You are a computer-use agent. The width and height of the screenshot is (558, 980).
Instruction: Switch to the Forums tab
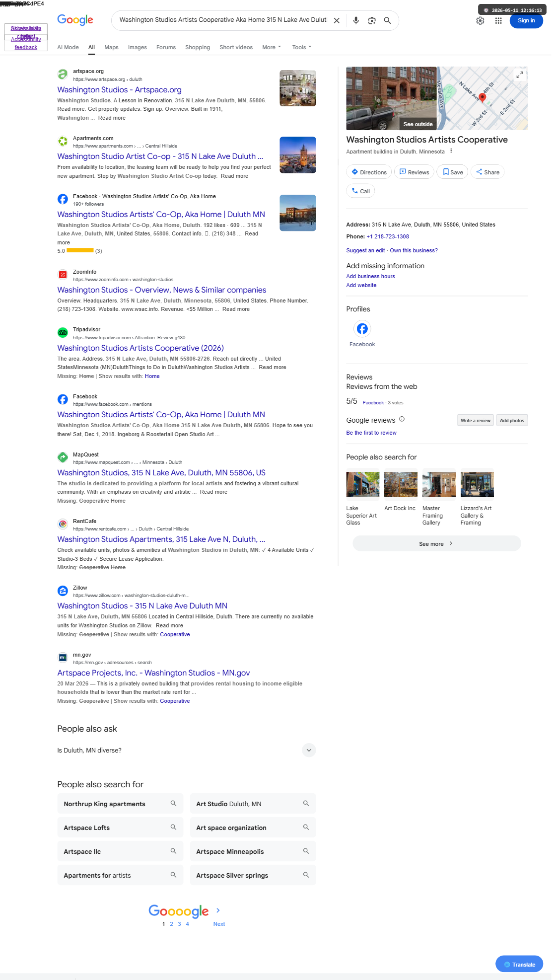tap(166, 47)
